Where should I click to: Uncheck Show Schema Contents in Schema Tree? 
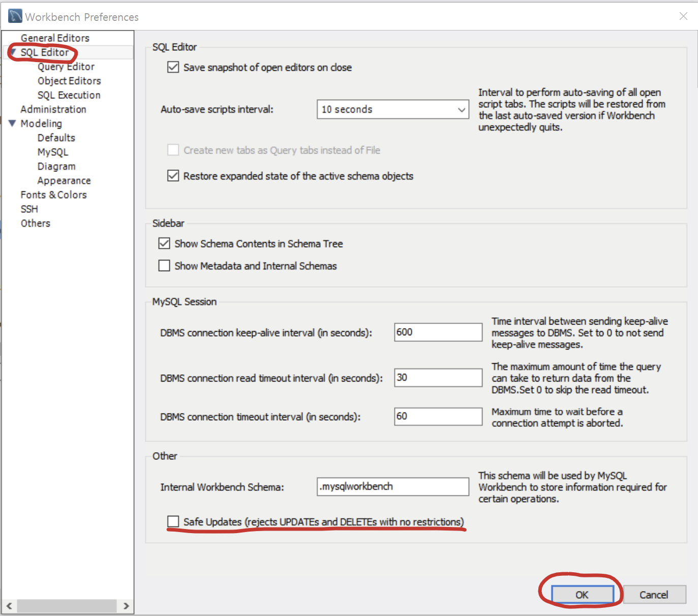164,243
